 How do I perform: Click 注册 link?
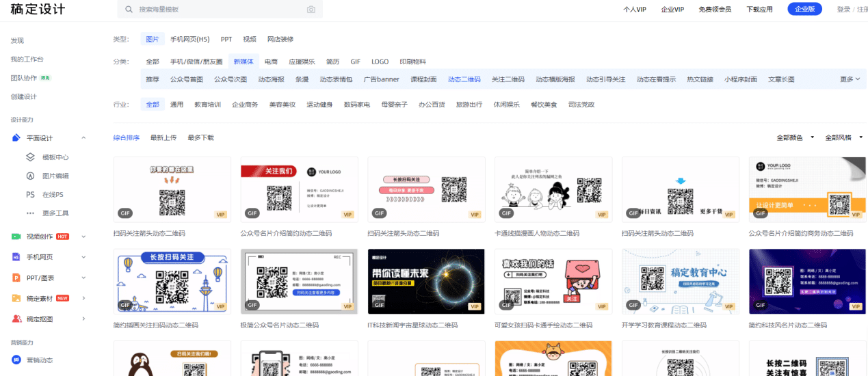(862, 10)
